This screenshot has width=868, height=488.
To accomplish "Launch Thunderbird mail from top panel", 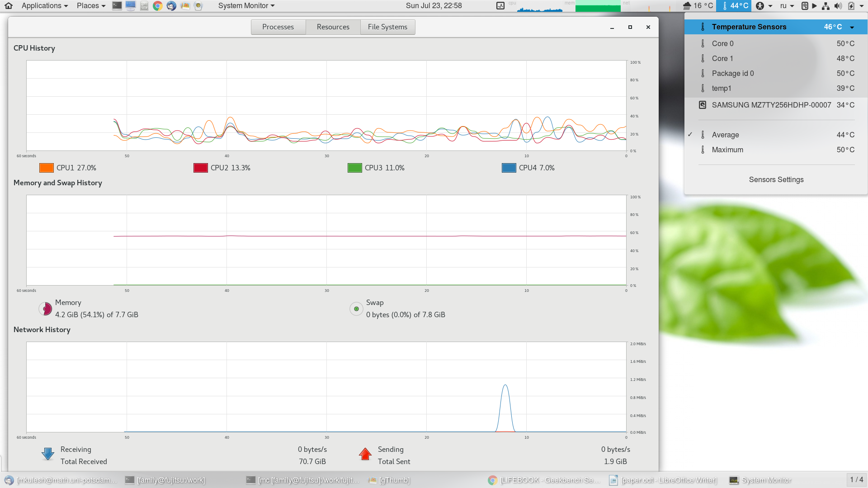I will coord(171,6).
